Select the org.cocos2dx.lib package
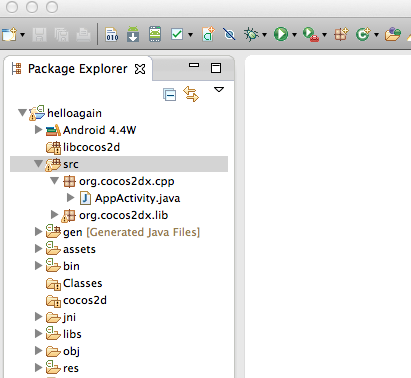The height and width of the screenshot is (378, 411). [x=123, y=215]
